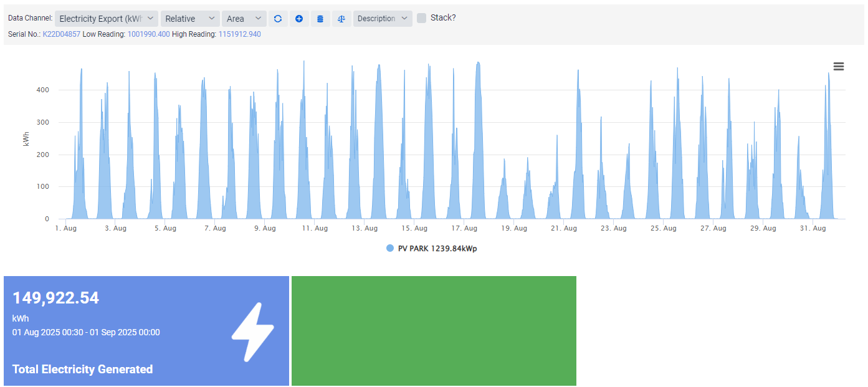This screenshot has width=868, height=387.
Task: Click the empty green tile
Action: (x=434, y=331)
